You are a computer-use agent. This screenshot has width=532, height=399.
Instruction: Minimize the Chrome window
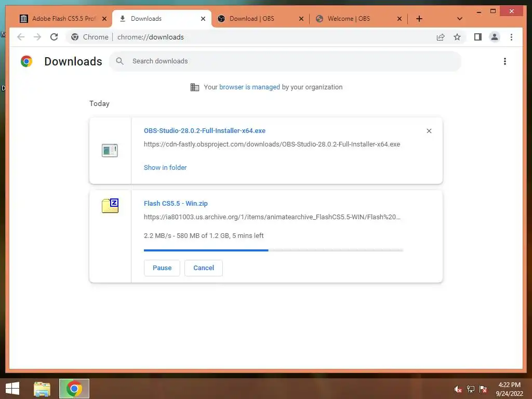(x=478, y=11)
